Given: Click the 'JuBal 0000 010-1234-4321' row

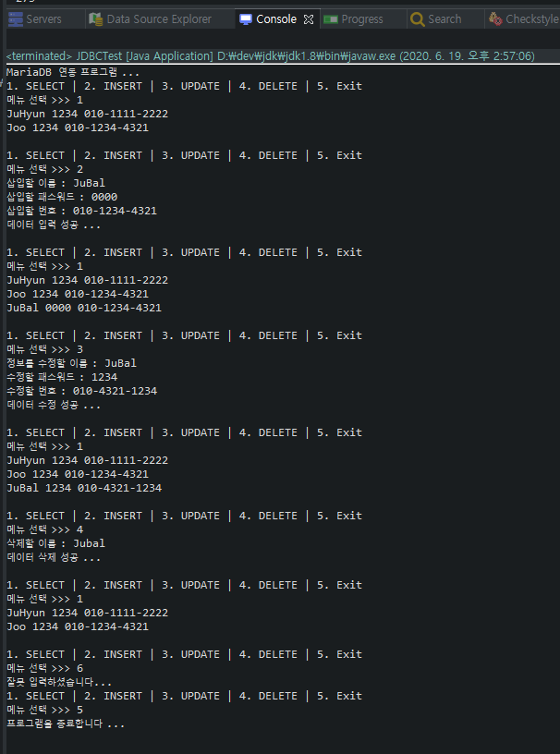Looking at the screenshot, I should pyautogui.click(x=84, y=308).
